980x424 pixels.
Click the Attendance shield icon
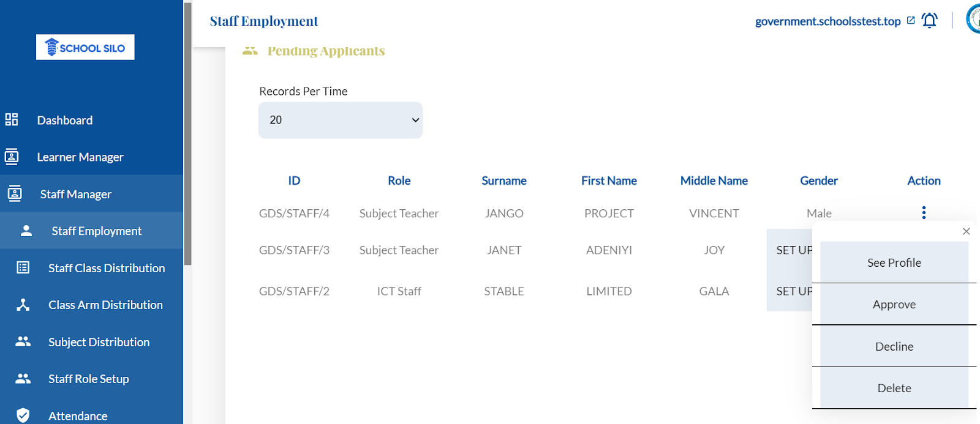23,415
